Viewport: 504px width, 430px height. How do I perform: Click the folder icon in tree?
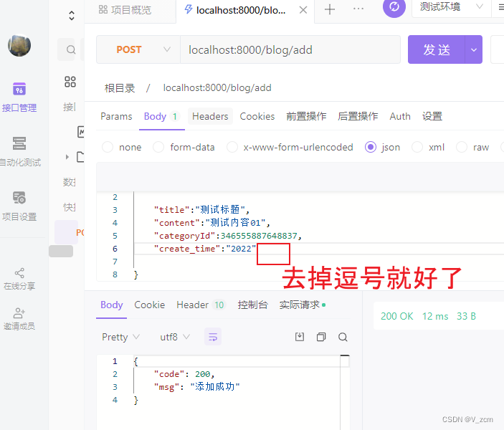click(80, 157)
